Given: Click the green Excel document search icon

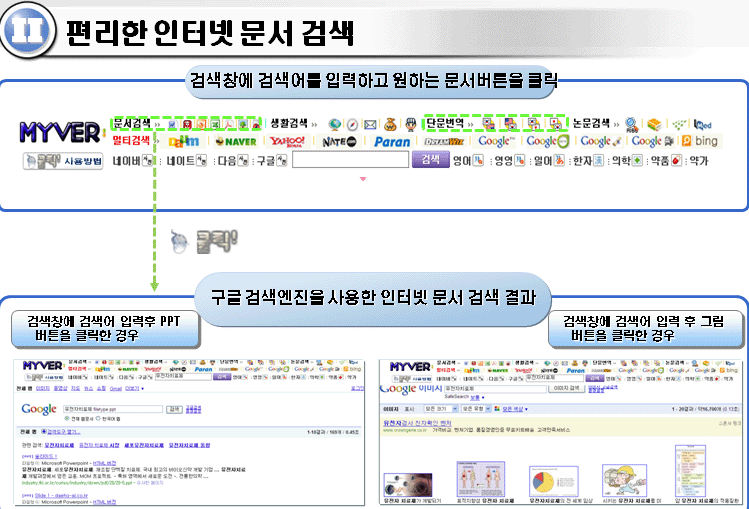Looking at the screenshot, I should [215, 125].
